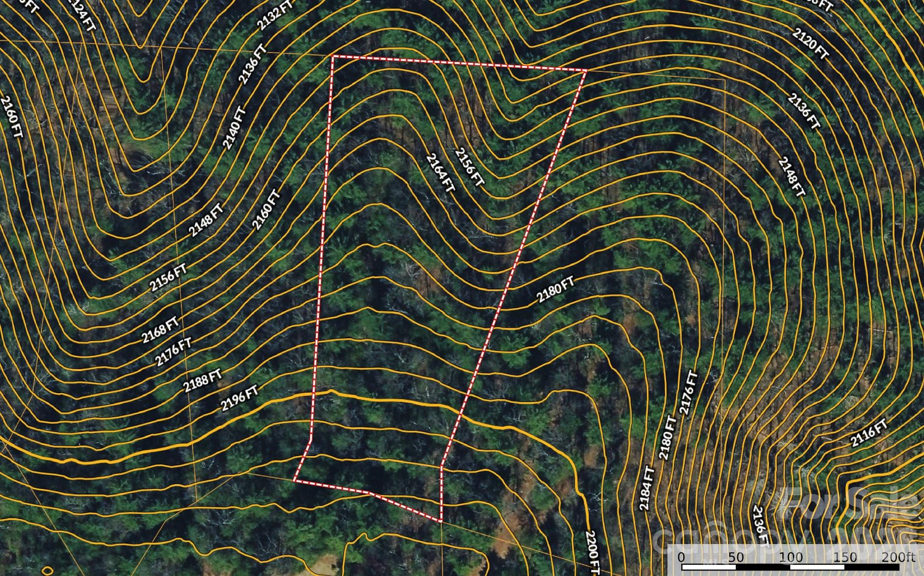Click the 2156 FT label inside dashed parcel

(x=469, y=167)
